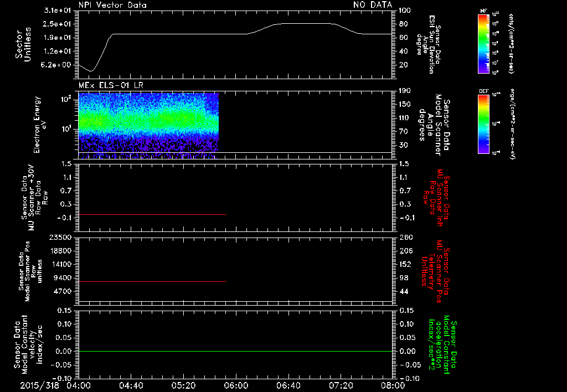
Task: Click the 23500 tick value
Action: (60, 237)
